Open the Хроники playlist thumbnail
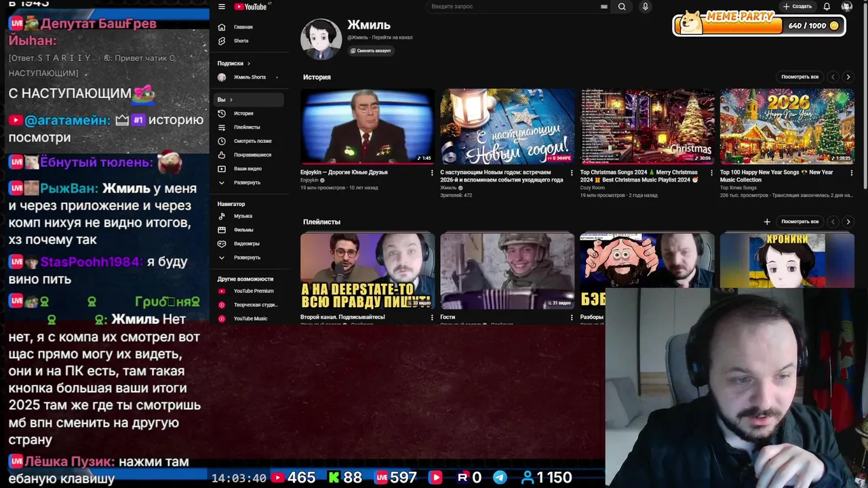 (787, 260)
